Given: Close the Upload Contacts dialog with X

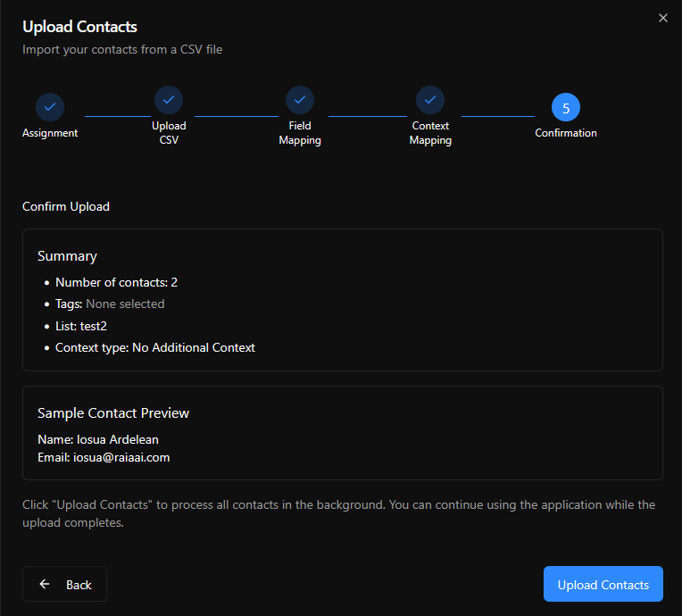Looking at the screenshot, I should (x=662, y=18).
